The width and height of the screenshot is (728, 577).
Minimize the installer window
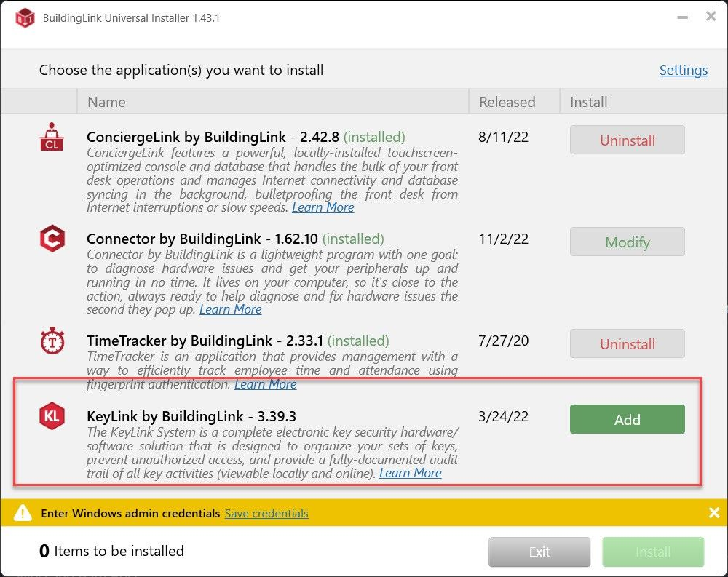pos(683,17)
